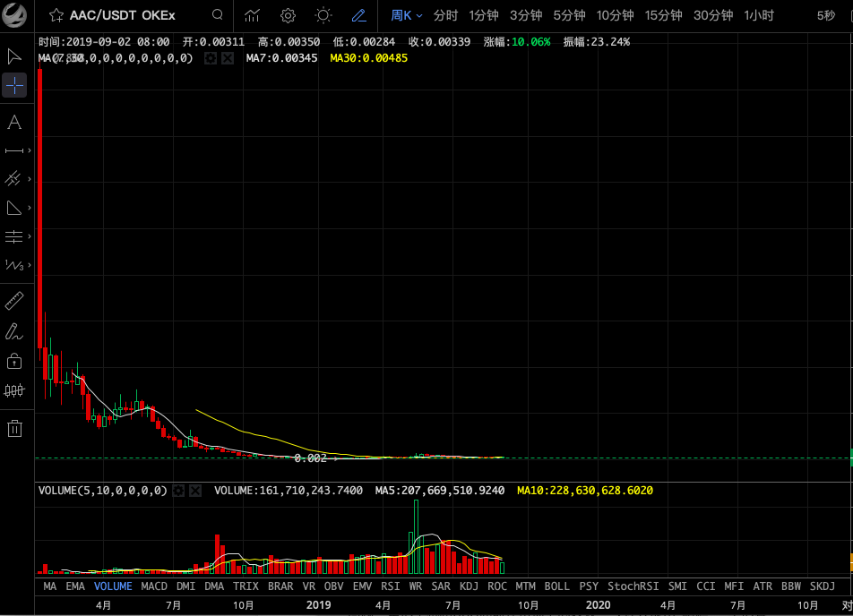Expand wave count tool options arrow

(30, 265)
